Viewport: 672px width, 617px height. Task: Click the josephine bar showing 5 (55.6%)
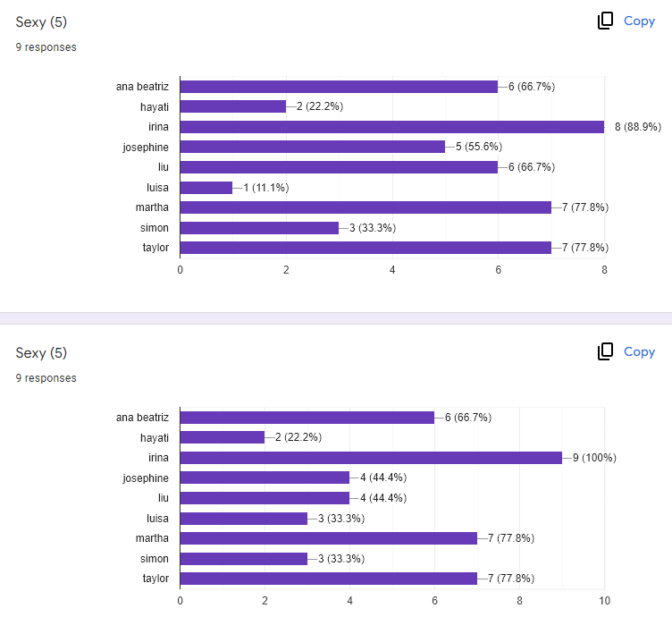[x=313, y=147]
